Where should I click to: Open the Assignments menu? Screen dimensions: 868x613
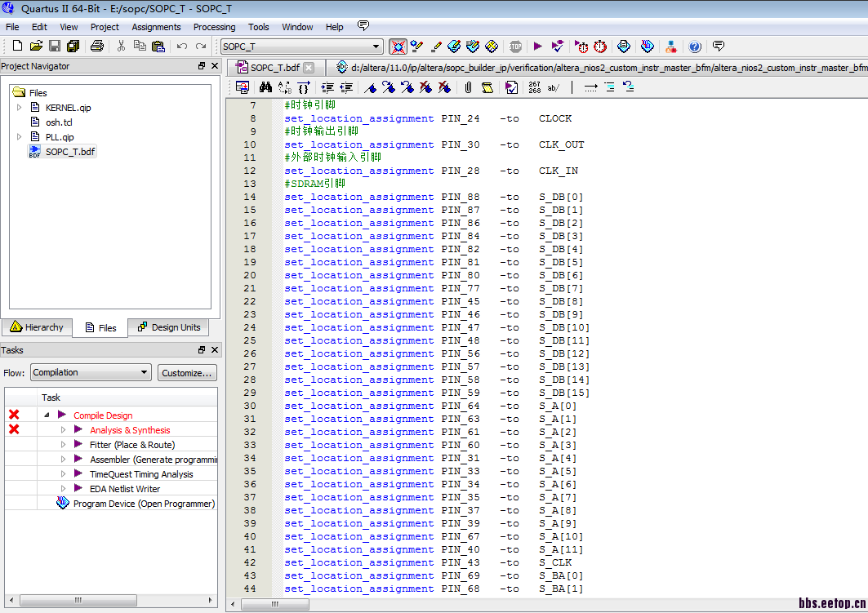click(156, 27)
